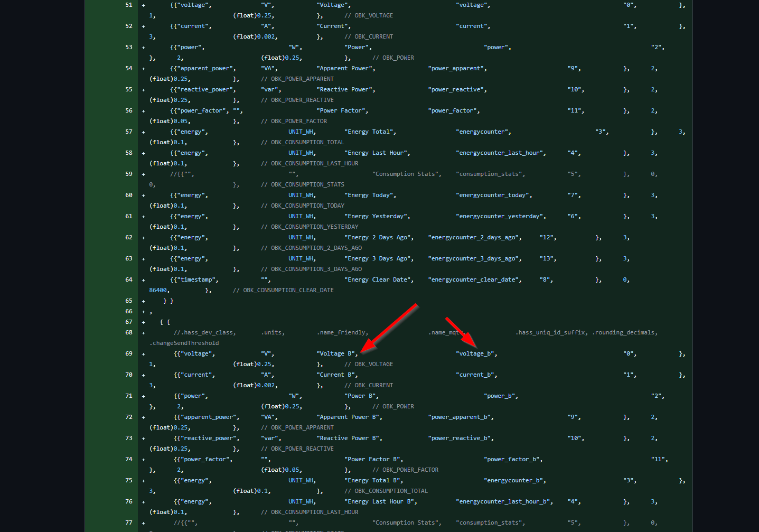Click the "energycounter_last_hour_b" string
Viewport: 759px width, 532px height.
(503, 501)
